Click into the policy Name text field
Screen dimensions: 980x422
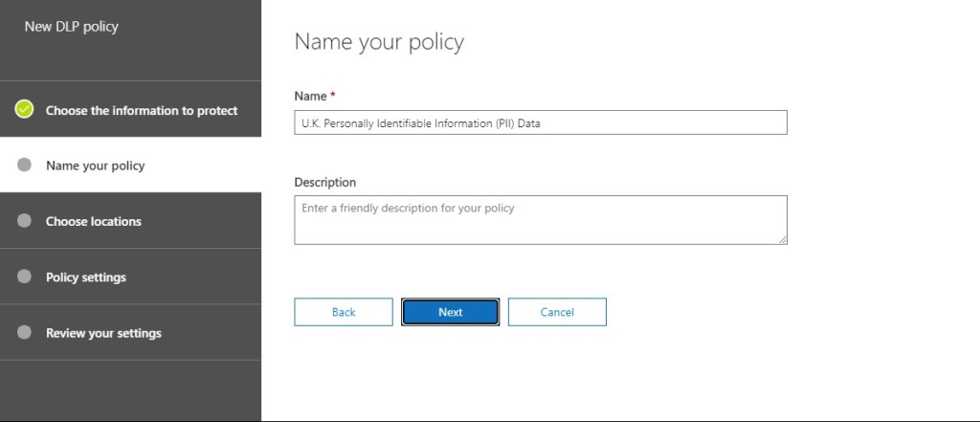coord(540,122)
